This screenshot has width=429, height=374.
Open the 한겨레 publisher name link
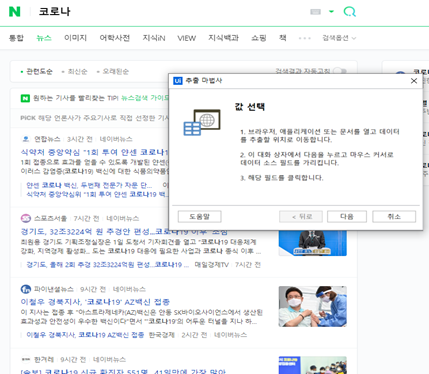(x=44, y=359)
